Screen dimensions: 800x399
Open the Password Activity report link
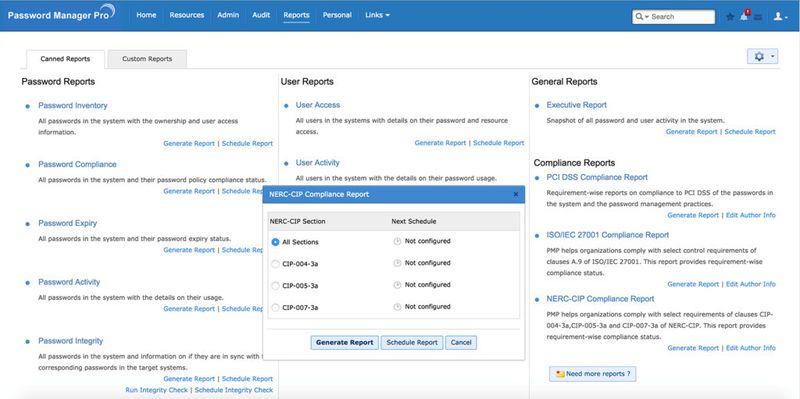click(x=69, y=282)
